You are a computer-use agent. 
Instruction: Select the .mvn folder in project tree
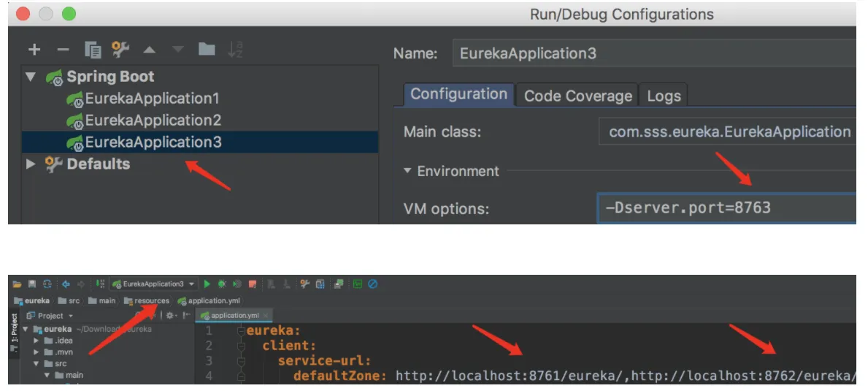(x=58, y=352)
